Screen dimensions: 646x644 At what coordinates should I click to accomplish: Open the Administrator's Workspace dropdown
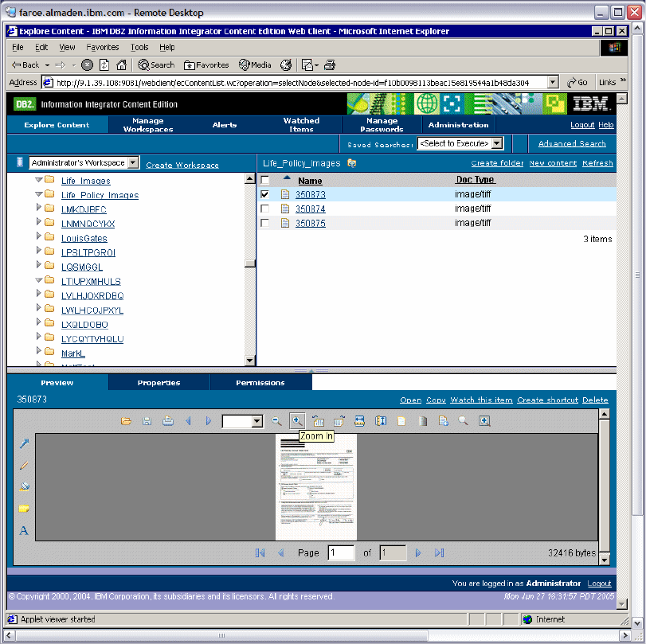[x=133, y=162]
